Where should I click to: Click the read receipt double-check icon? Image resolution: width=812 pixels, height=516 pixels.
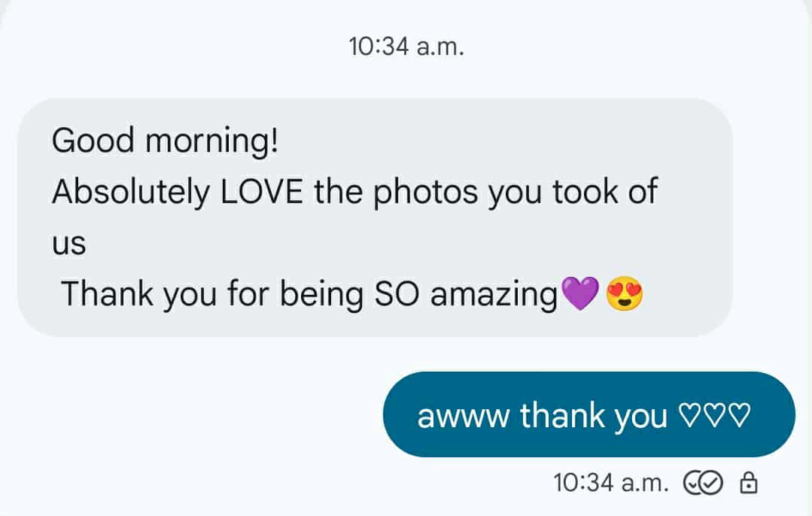(702, 483)
